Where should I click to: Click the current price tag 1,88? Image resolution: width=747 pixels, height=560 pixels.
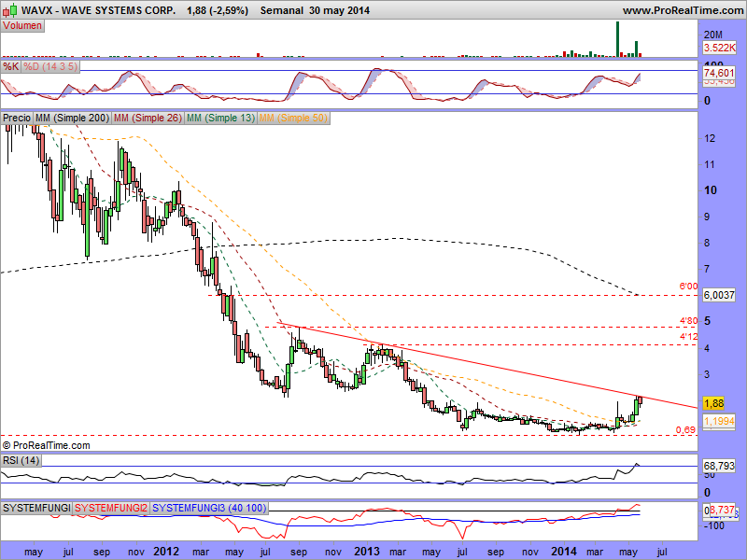(x=713, y=403)
